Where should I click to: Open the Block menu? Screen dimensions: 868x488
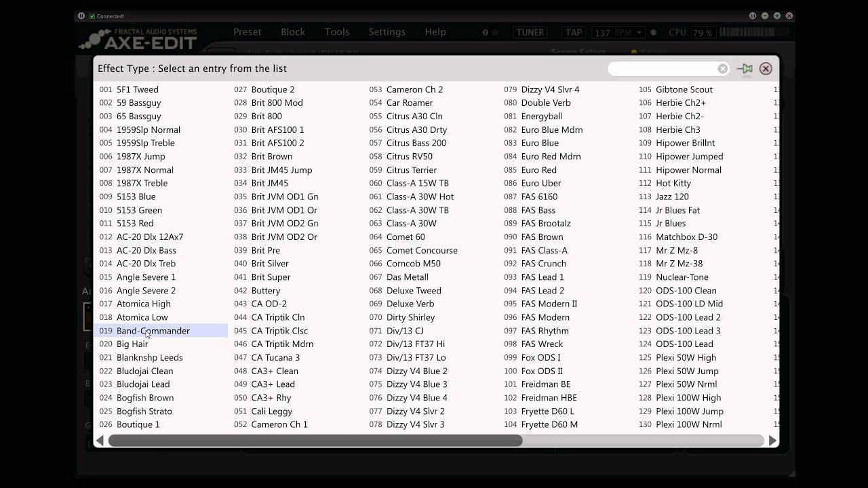(x=293, y=32)
